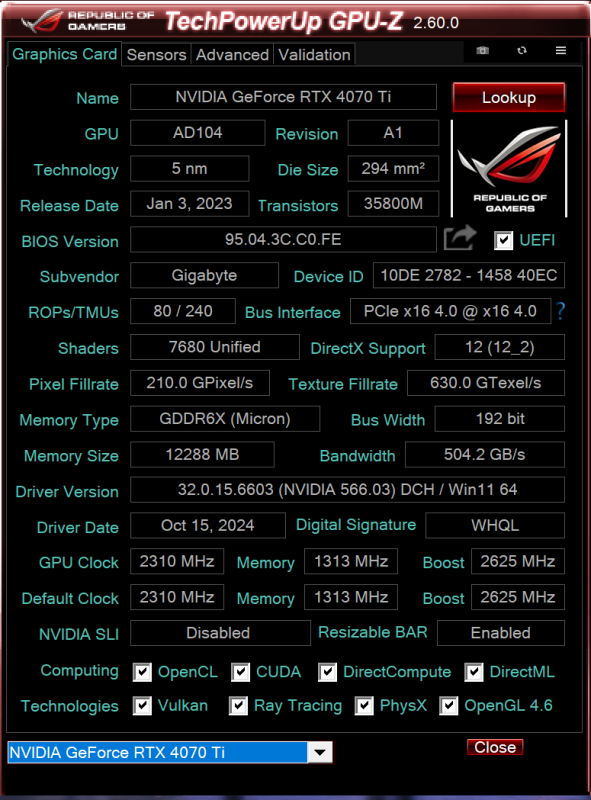Click the Device ID value 10DE 2782 - 1458 40EC
The height and width of the screenshot is (800, 591).
coord(469,276)
